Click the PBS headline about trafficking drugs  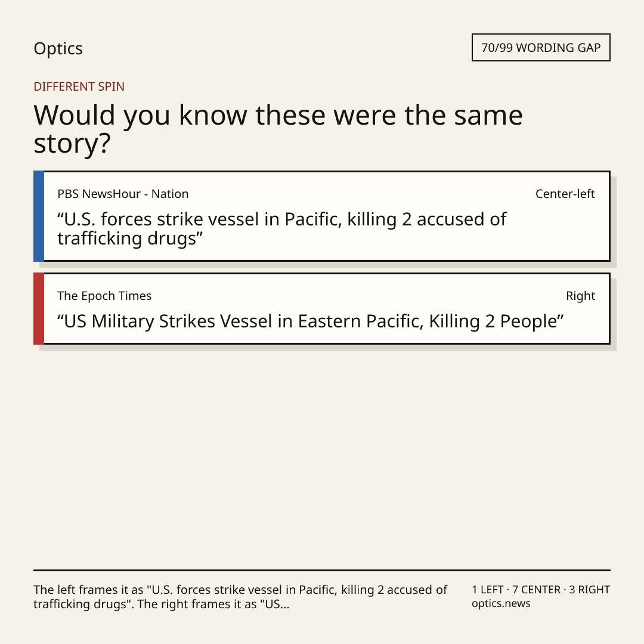[x=281, y=229]
